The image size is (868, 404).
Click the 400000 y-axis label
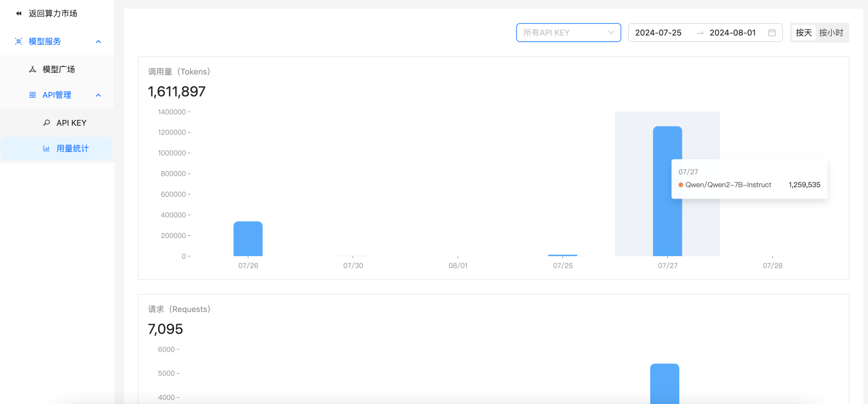pyautogui.click(x=173, y=215)
